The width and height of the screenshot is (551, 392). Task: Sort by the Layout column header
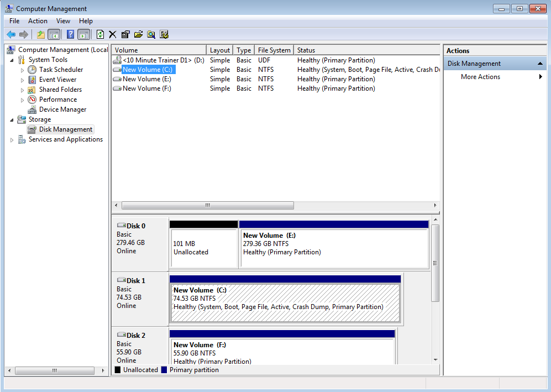[219, 50]
